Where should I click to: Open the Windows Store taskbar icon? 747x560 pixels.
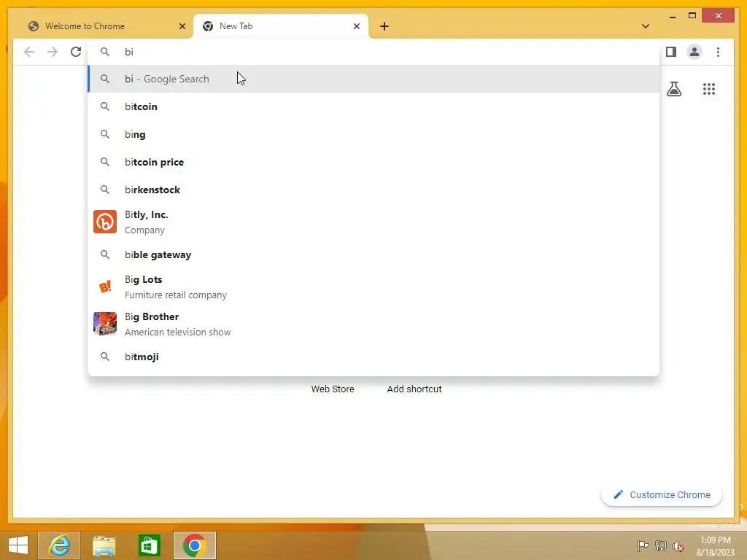coord(149,545)
